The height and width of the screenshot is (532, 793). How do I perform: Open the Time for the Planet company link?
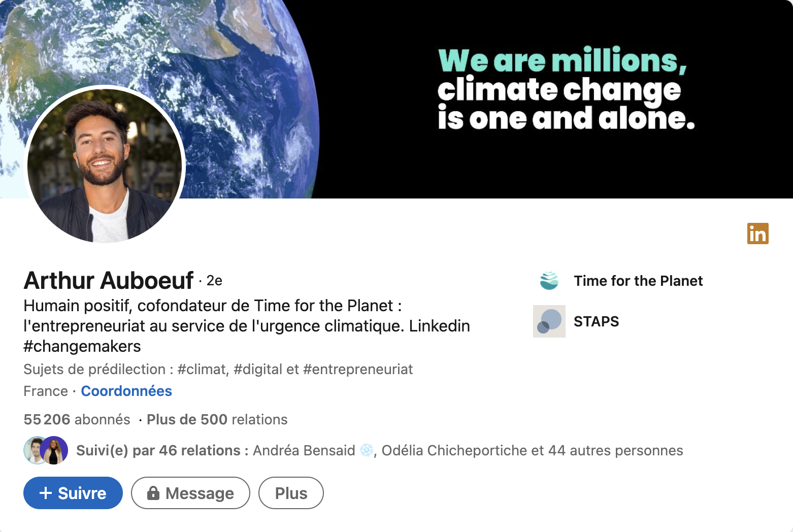[638, 281]
